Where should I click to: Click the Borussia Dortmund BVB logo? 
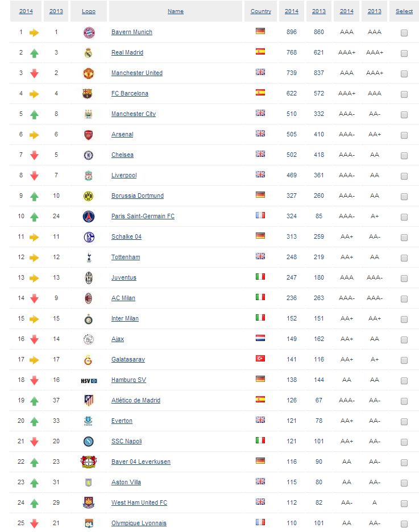88,196
